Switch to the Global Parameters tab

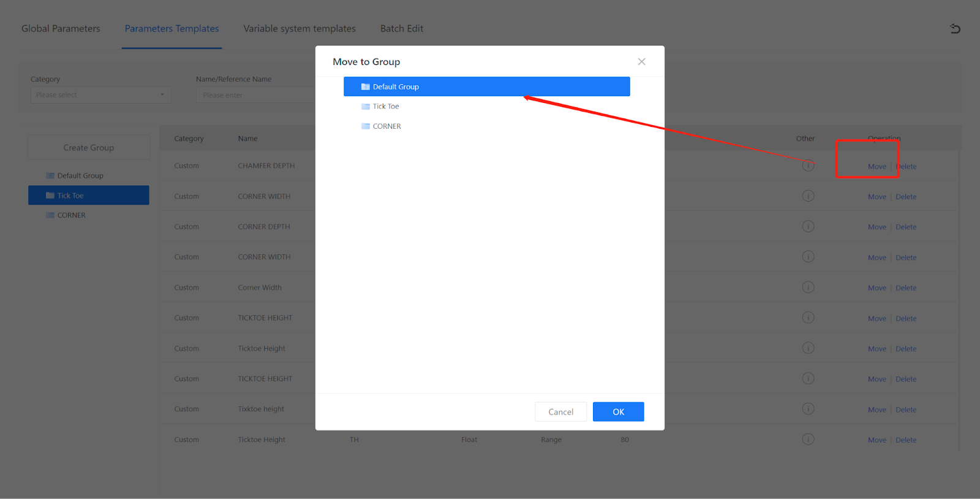(61, 29)
